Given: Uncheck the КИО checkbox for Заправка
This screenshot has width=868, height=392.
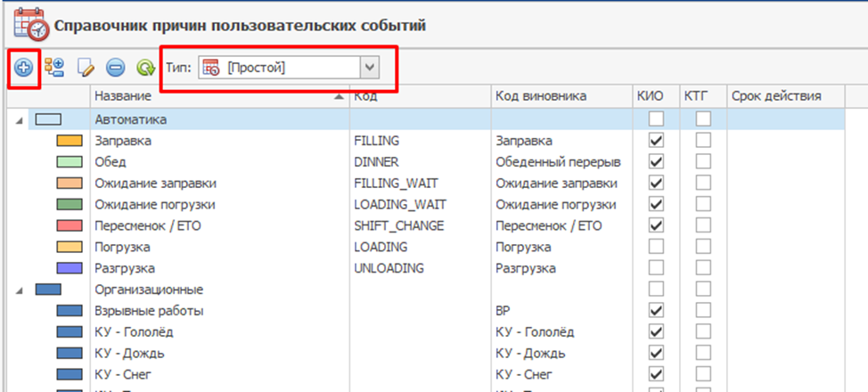Looking at the screenshot, I should 657,140.
